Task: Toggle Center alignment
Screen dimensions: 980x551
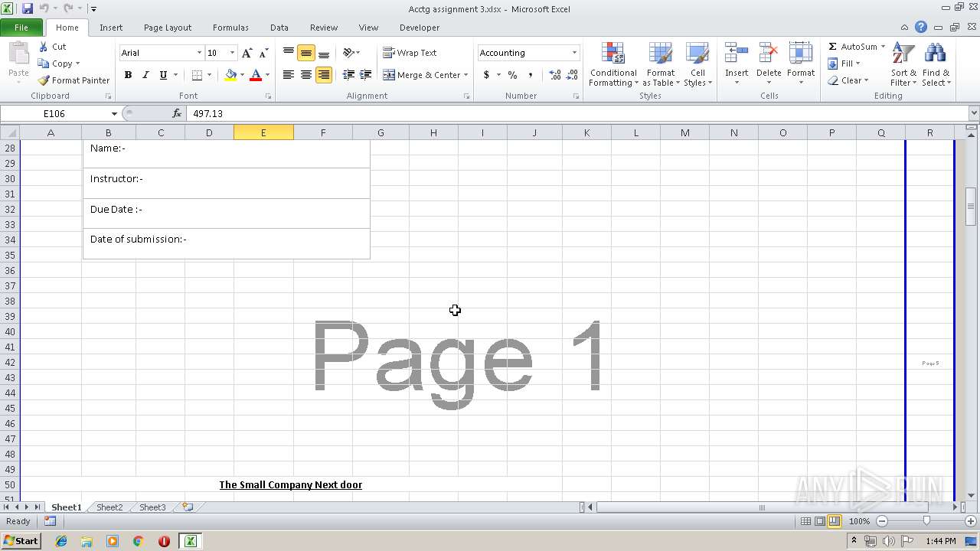Action: [x=306, y=75]
